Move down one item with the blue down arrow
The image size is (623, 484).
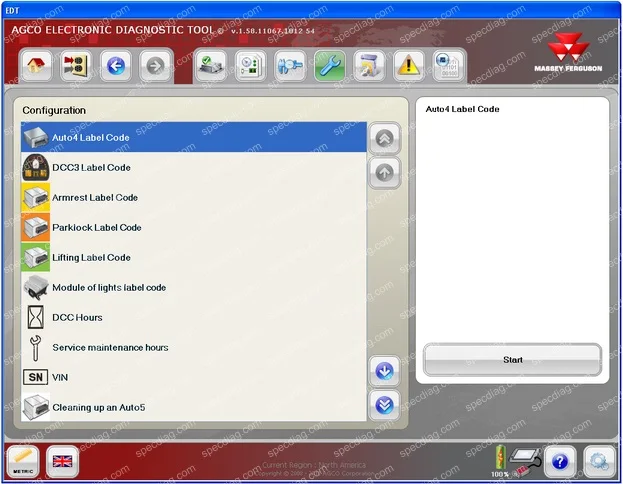[384, 371]
